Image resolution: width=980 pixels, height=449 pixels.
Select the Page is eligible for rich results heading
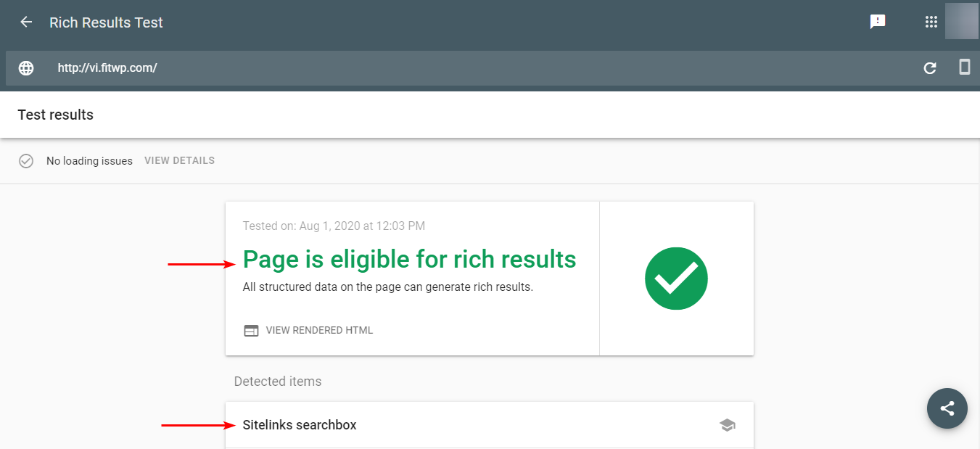[x=410, y=259]
